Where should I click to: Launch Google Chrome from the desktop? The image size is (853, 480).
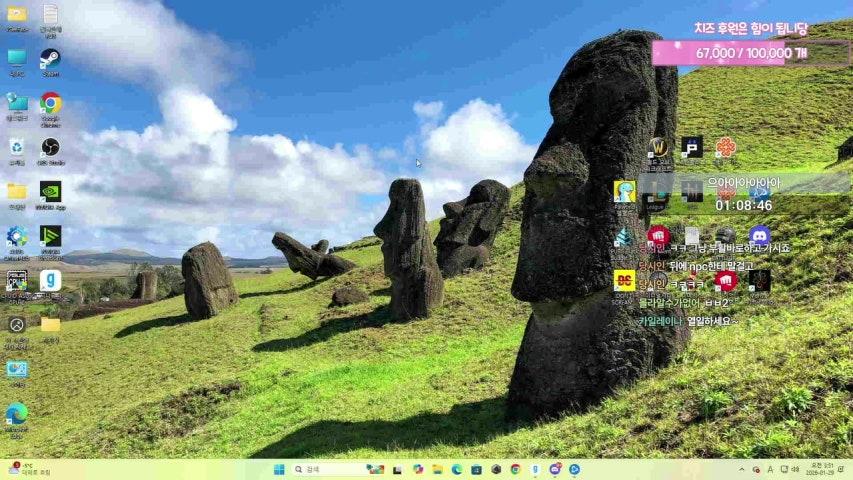coord(50,103)
